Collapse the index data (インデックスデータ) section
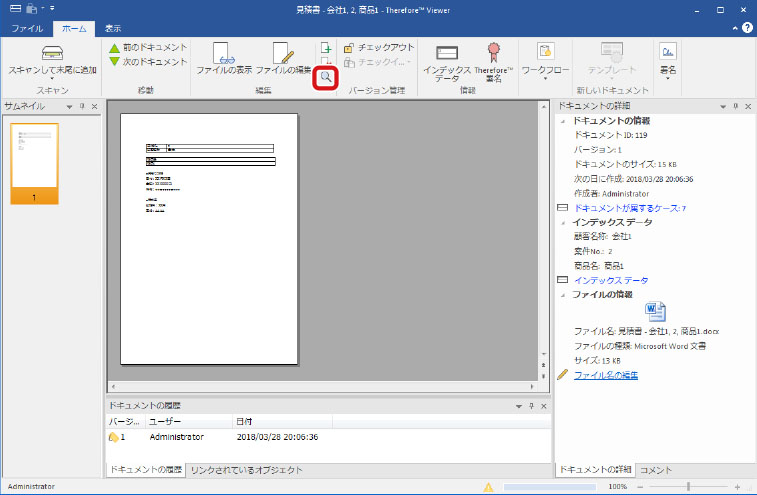The width and height of the screenshot is (757, 495). pyautogui.click(x=562, y=221)
